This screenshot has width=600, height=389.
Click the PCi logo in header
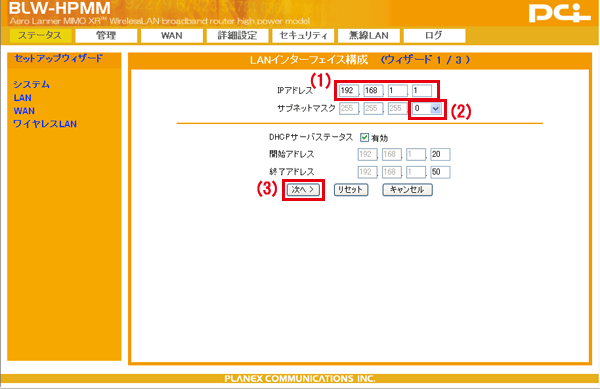point(560,13)
